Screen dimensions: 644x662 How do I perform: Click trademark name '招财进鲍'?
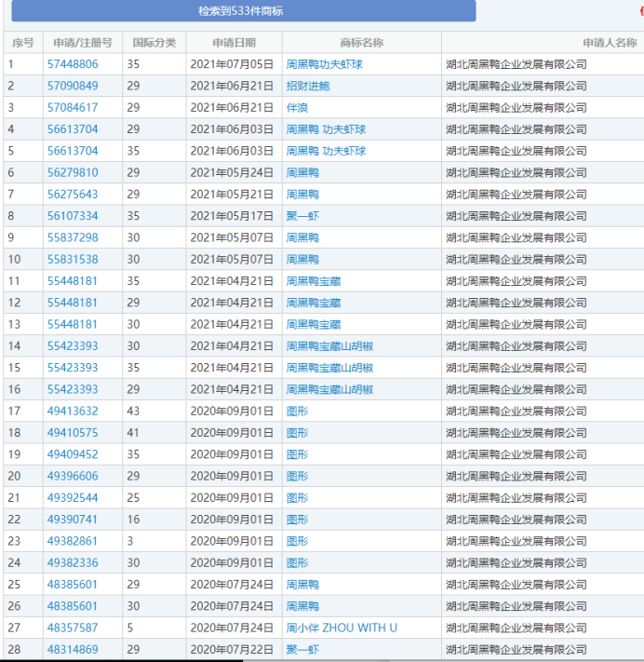pos(308,86)
